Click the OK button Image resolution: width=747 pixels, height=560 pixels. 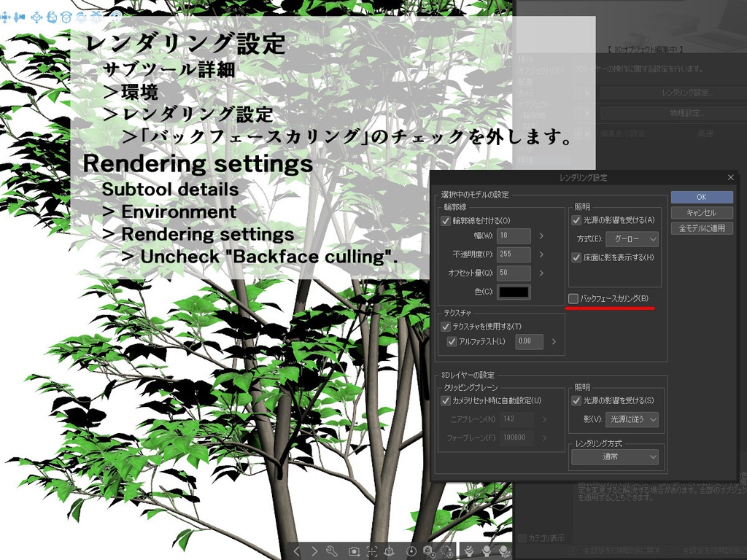(x=701, y=197)
